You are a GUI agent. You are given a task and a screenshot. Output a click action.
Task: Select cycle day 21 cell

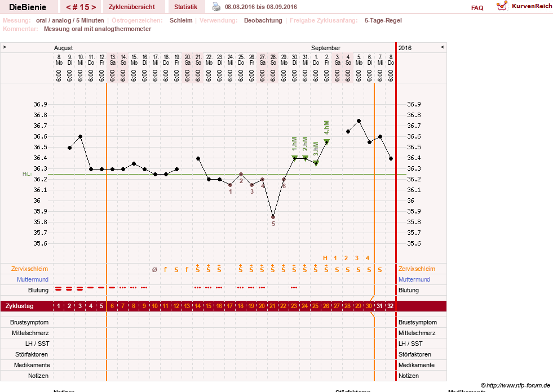click(272, 306)
